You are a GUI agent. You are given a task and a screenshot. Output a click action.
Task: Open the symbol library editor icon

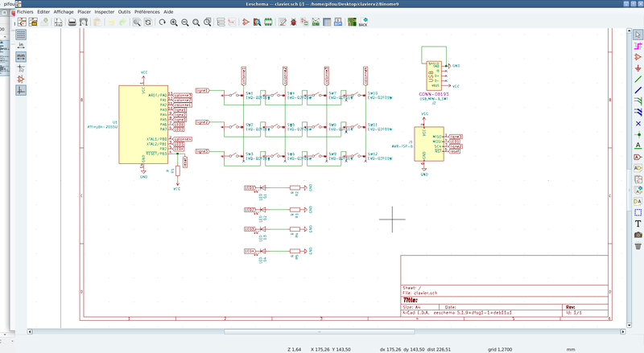click(x=246, y=23)
